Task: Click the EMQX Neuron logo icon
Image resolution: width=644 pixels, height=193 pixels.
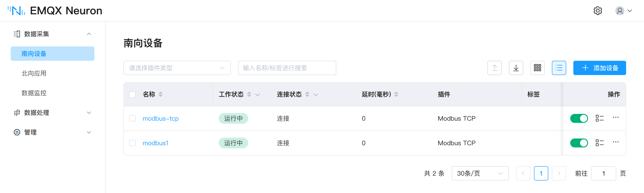Action: tap(16, 11)
